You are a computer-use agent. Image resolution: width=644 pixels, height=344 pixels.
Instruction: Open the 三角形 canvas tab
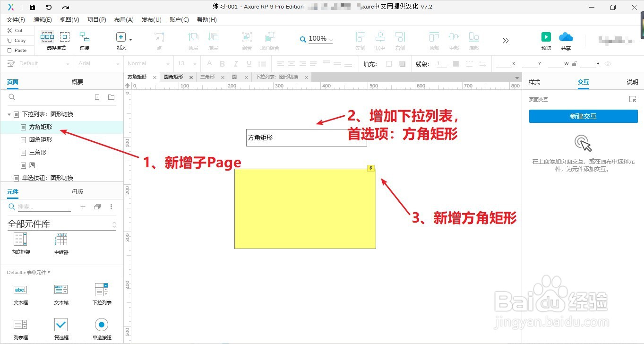point(207,77)
